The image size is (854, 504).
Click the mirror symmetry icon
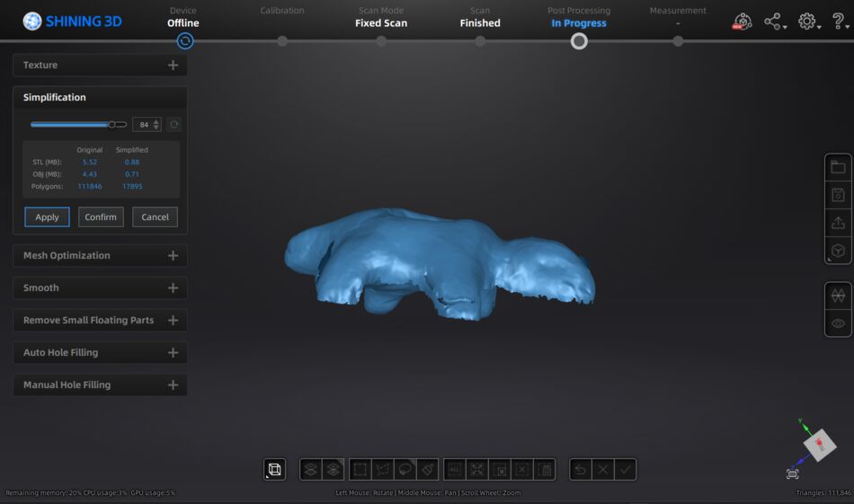pos(838,296)
